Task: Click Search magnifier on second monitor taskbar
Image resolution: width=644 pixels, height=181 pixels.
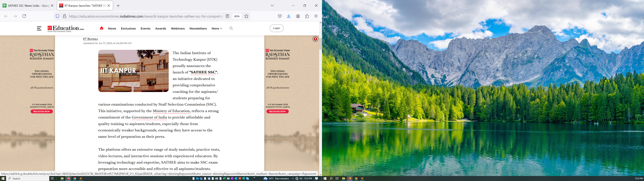Action: tap(331, 178)
